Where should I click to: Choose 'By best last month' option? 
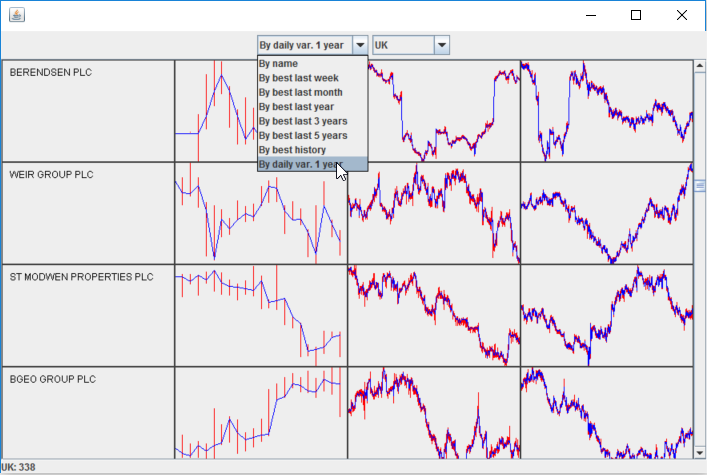[312, 92]
